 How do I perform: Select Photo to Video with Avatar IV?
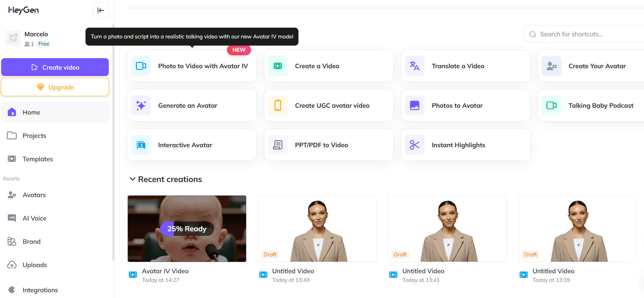click(x=192, y=66)
